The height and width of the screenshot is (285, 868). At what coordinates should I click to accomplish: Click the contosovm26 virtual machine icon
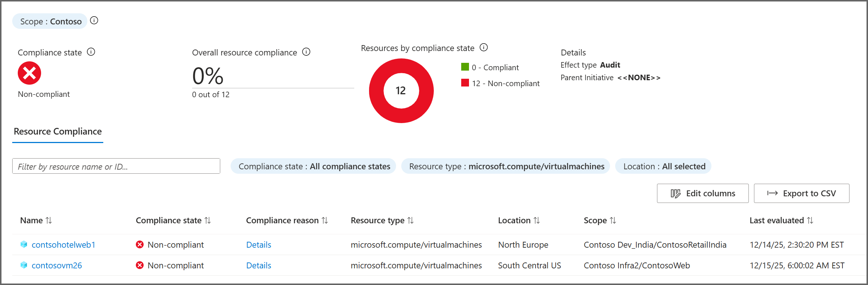(x=24, y=265)
